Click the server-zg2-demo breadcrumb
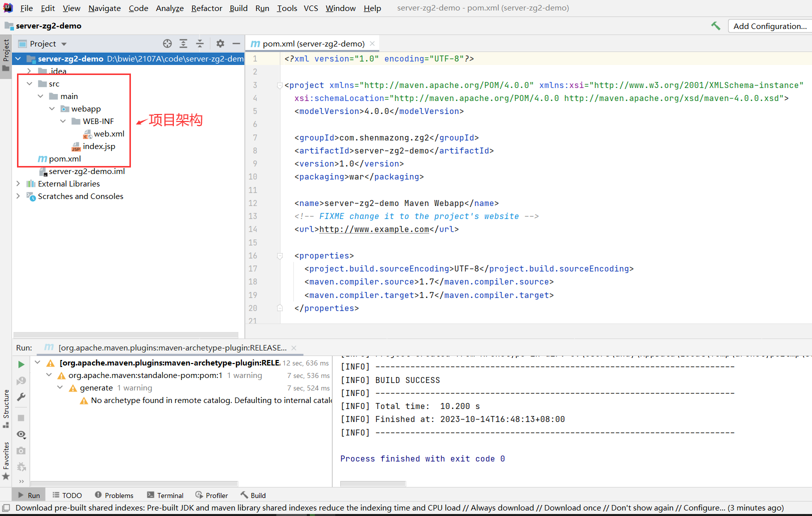This screenshot has width=812, height=516. click(x=43, y=25)
